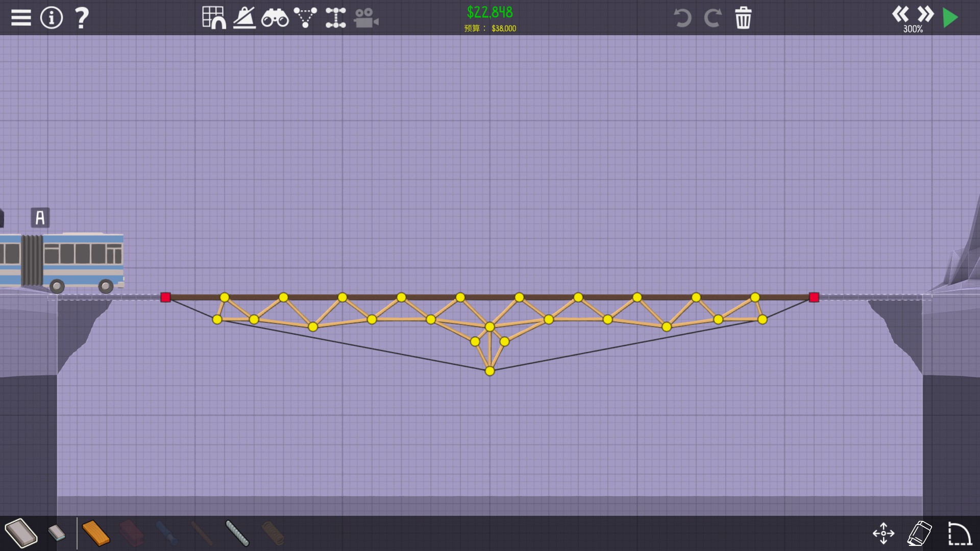Click the binoculars view icon
This screenshot has width=980, height=551.
click(275, 18)
